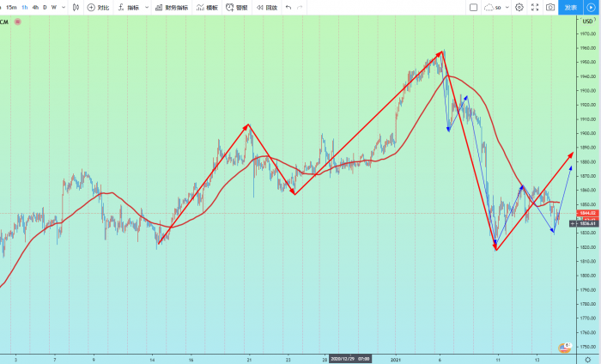Click the 对比 compare symbol button
This screenshot has height=364, width=601.
tap(98, 7)
